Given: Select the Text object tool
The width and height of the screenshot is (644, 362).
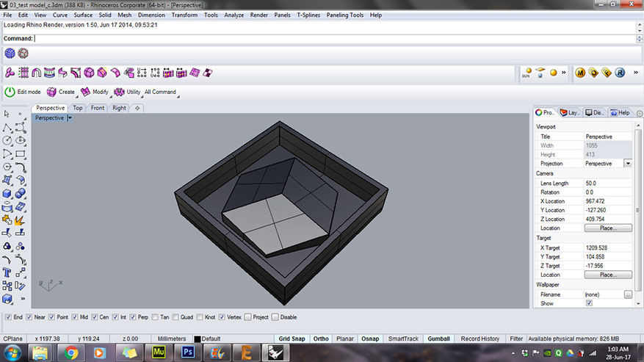Looking at the screenshot, I should (7, 273).
